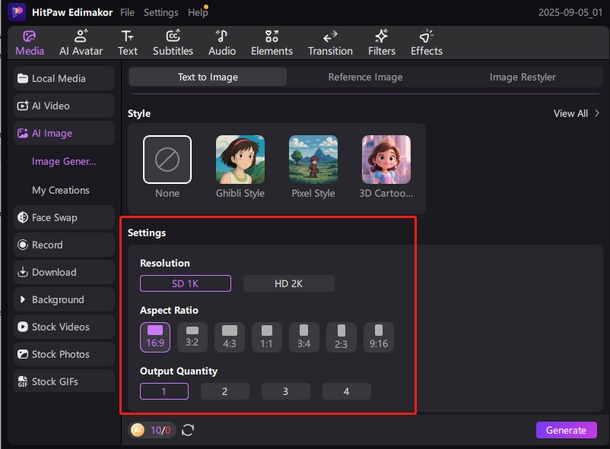Click the AI credits coin icon
The image size is (610, 449).
point(137,430)
